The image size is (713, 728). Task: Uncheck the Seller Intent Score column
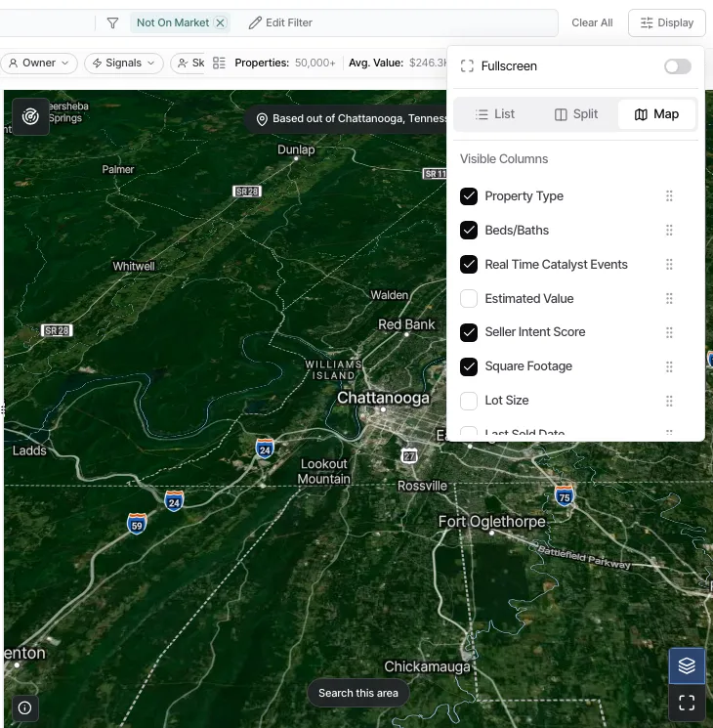click(469, 332)
